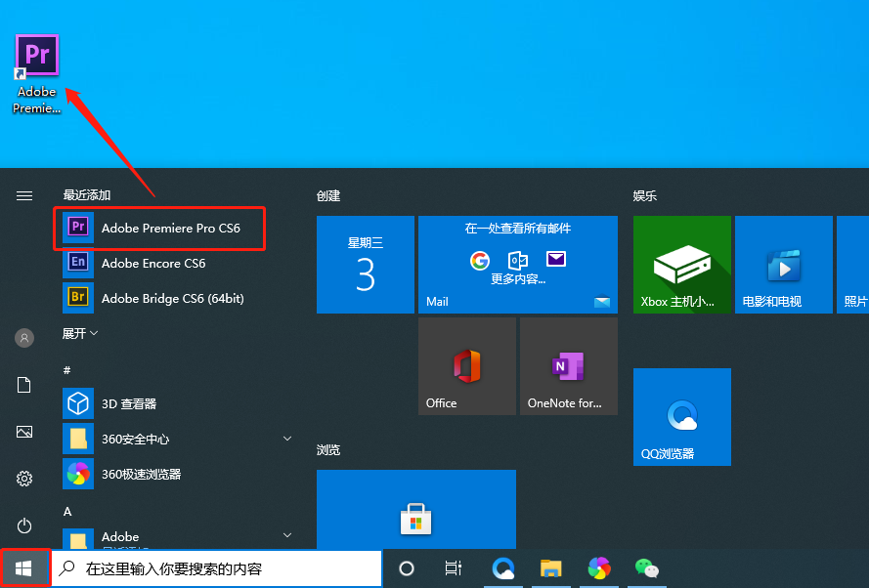Open 360 browser taskbar icon
Image resolution: width=869 pixels, height=588 pixels.
599,568
